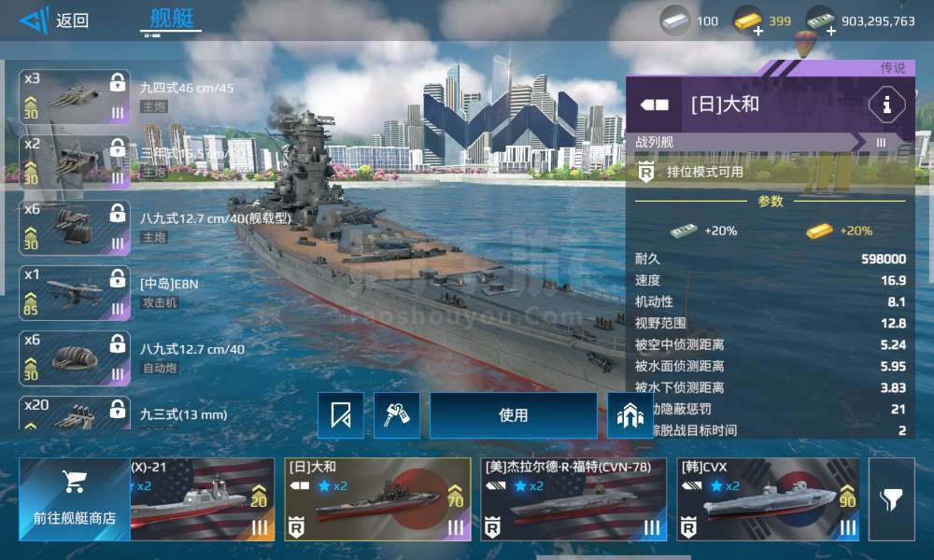Open the ship filter funnel icon
The image size is (934, 560).
coord(892,499)
